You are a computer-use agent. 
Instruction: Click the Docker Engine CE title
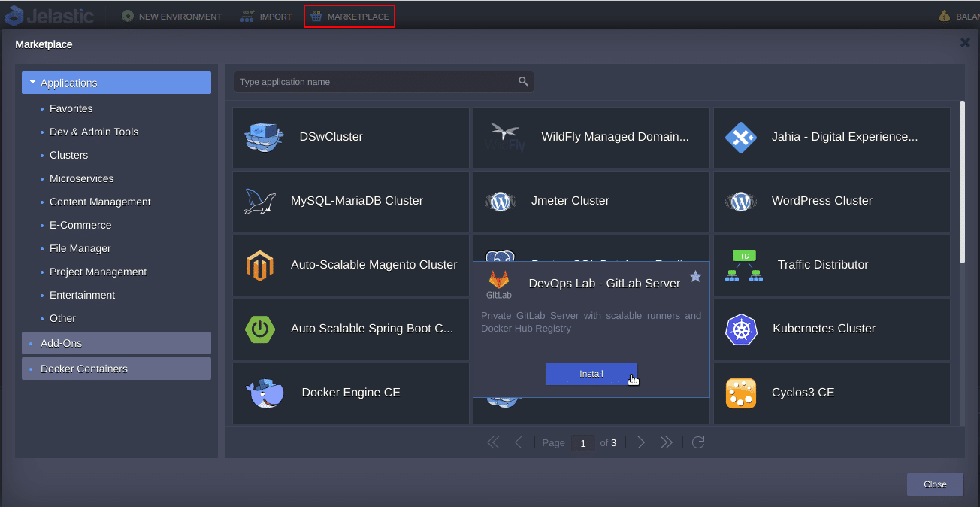click(x=351, y=393)
